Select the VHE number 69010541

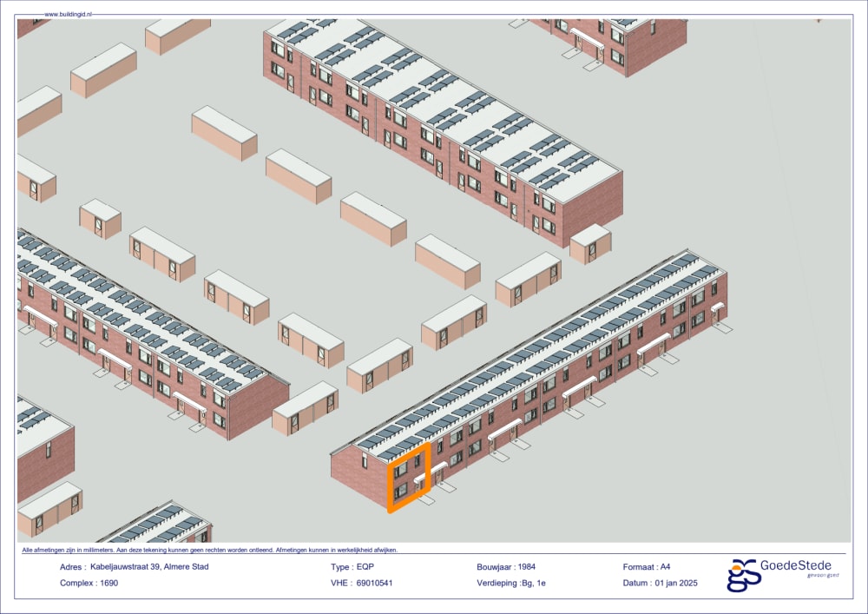point(374,583)
